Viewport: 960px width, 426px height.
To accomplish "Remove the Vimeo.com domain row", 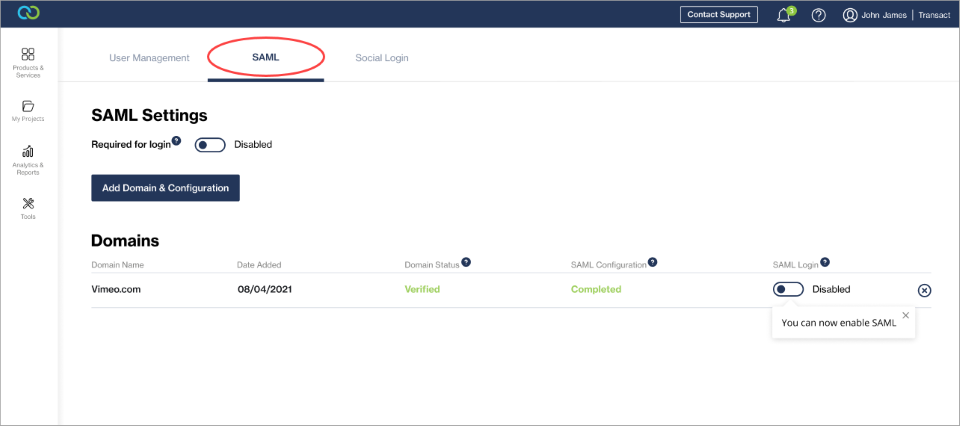I will pos(924,290).
